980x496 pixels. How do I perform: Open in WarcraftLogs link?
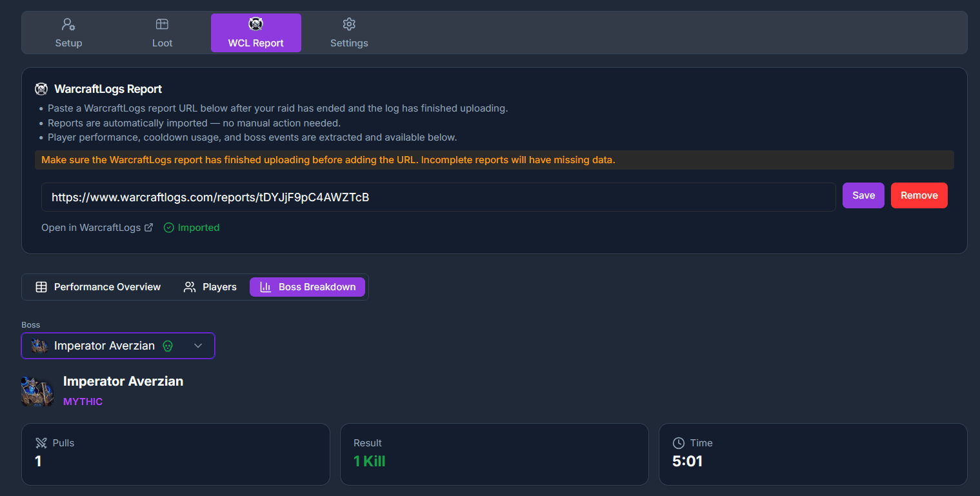click(x=97, y=228)
